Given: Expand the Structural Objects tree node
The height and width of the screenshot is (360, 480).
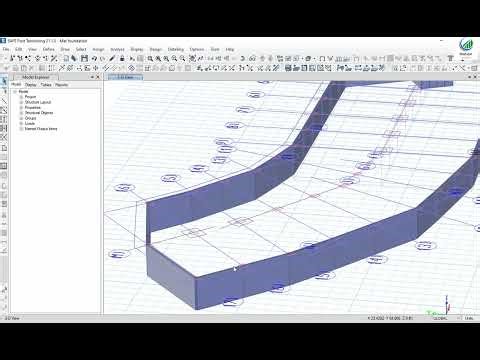Looking at the screenshot, I should click(21, 113).
